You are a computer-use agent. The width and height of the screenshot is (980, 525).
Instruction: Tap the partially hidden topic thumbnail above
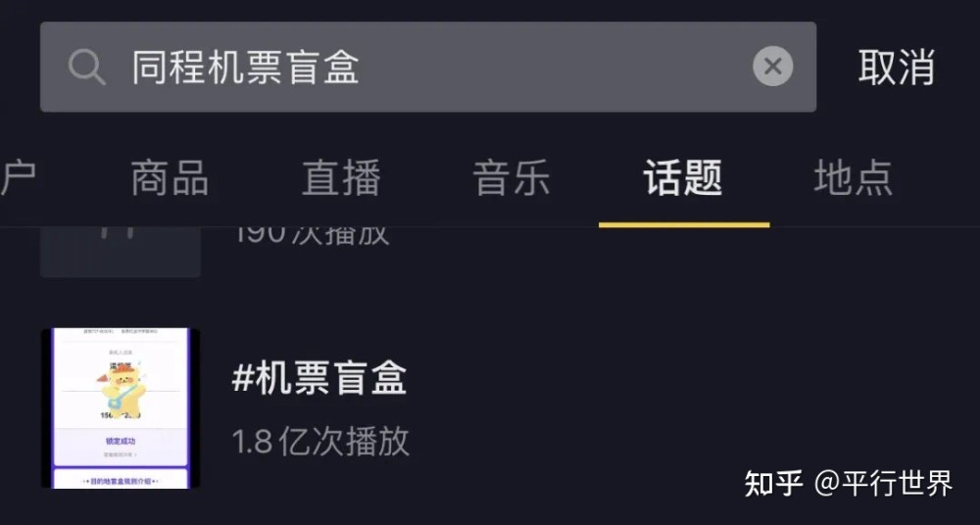click(x=120, y=253)
